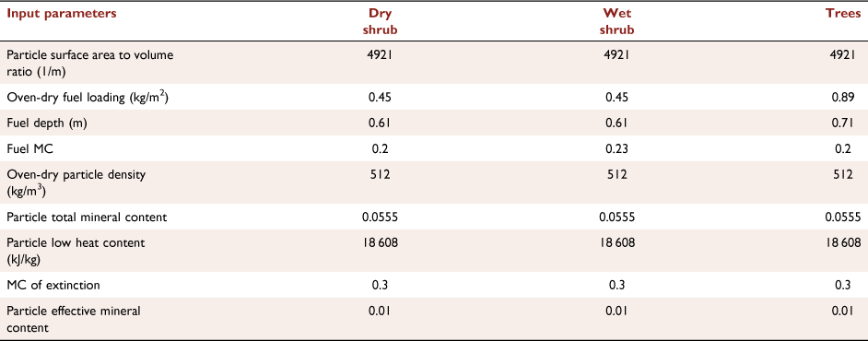868x341 pixels.
Task: Click the Fuel depth (m) row label
Action: [46, 123]
